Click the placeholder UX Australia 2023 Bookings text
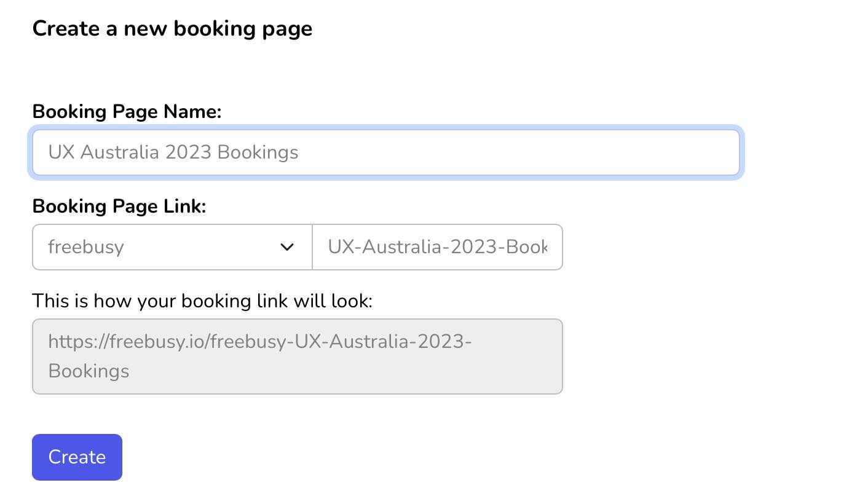Image resolution: width=857 pixels, height=504 pixels. click(x=173, y=152)
